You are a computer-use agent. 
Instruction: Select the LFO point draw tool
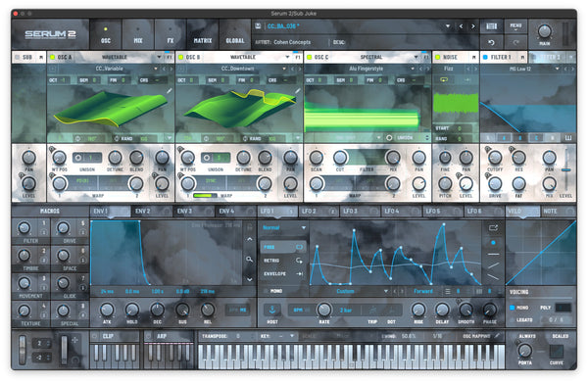click(x=493, y=243)
